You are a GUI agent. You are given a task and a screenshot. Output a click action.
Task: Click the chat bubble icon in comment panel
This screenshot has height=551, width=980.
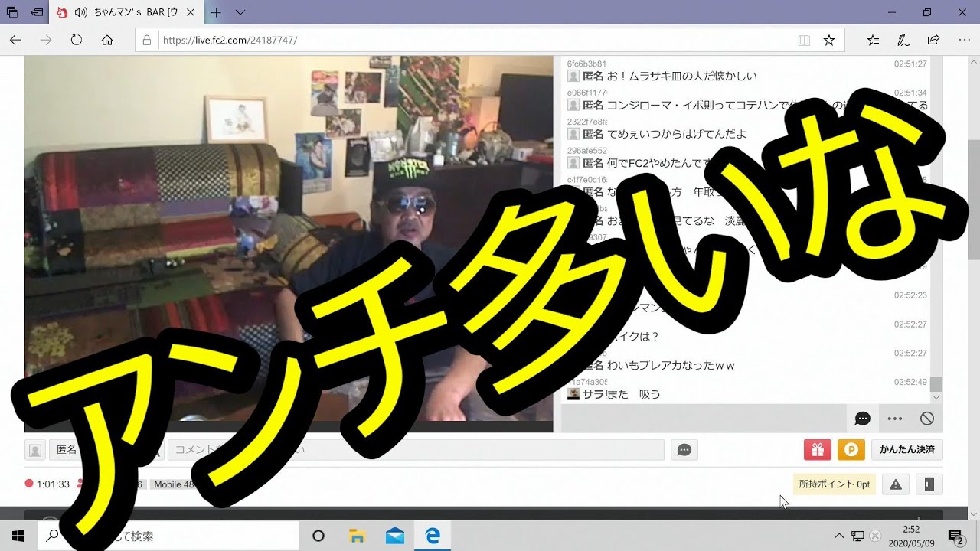[x=863, y=419]
